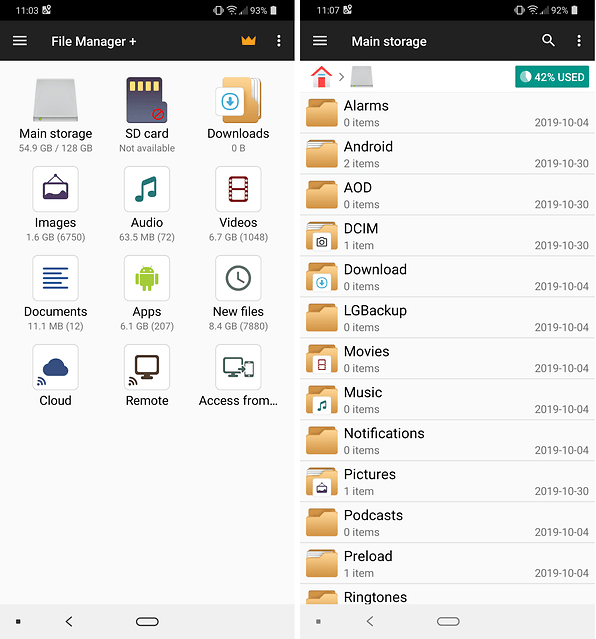Tap the red home icon in breadcrumb
The width and height of the screenshot is (596, 639).
(321, 77)
